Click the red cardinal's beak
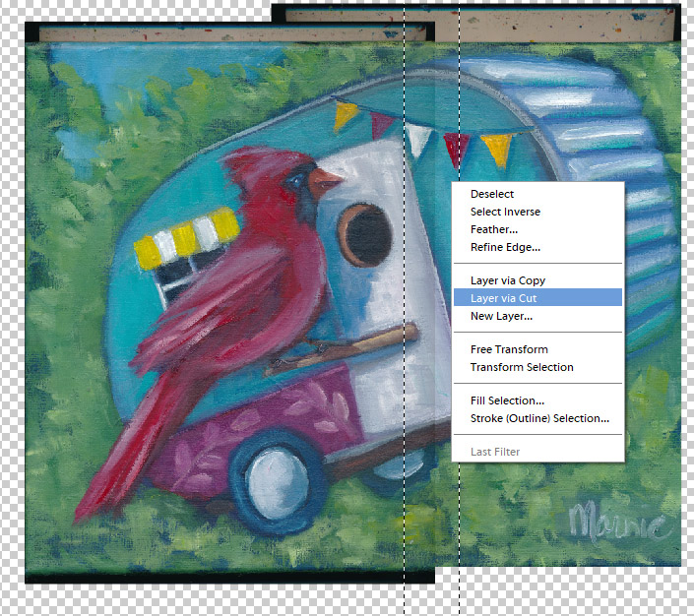The height and width of the screenshot is (616, 694). [326, 181]
